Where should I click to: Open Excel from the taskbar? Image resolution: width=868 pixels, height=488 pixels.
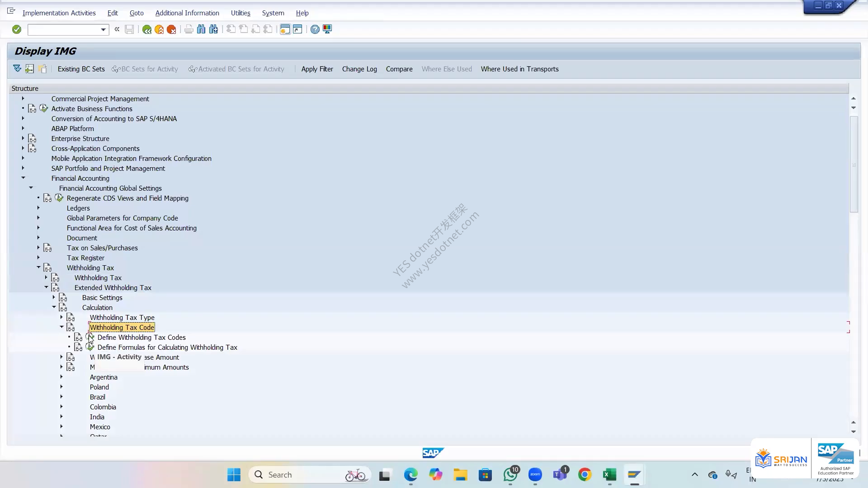point(609,474)
